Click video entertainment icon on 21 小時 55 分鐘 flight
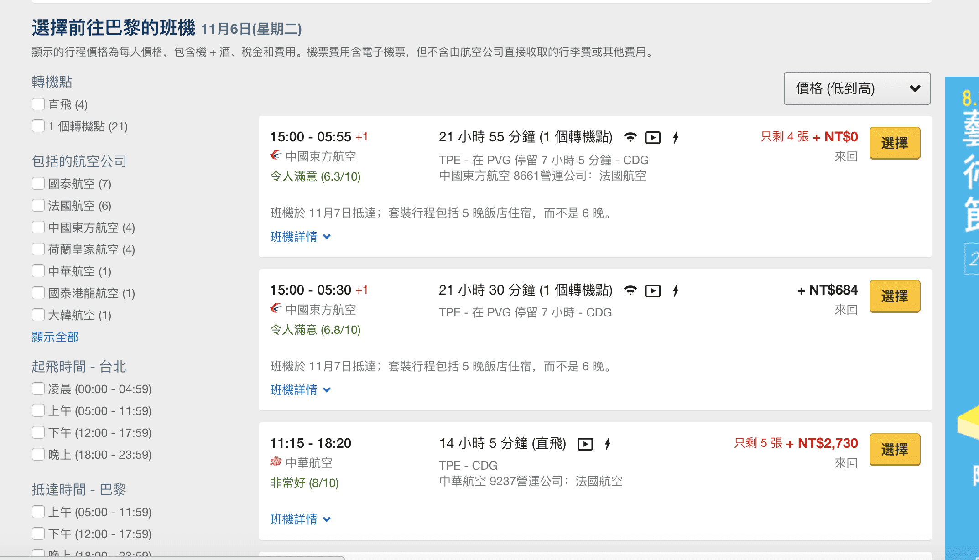The image size is (979, 560). 653,137
